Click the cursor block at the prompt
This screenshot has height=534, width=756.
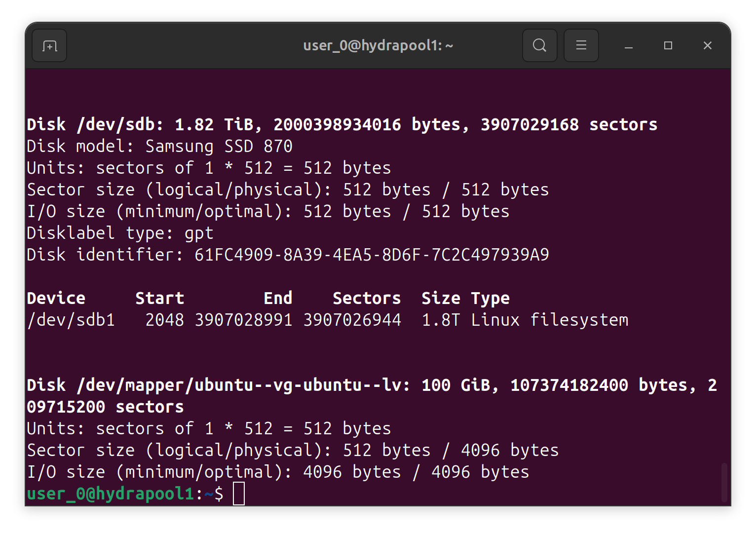coord(239,494)
